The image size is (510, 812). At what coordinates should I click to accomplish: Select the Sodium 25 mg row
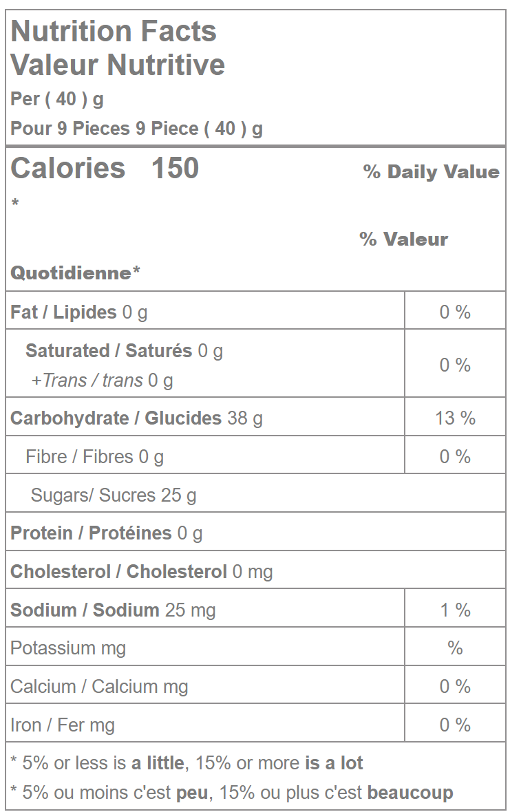pyautogui.click(x=113, y=610)
